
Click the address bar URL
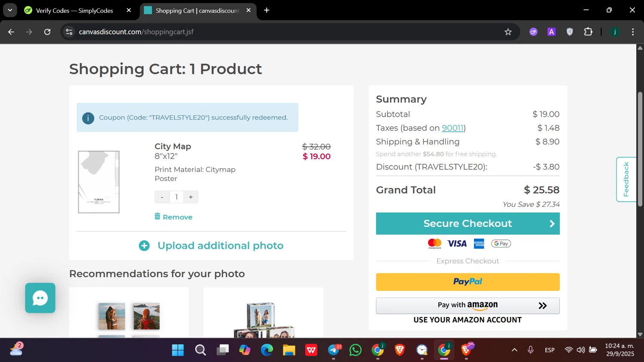pyautogui.click(x=136, y=32)
